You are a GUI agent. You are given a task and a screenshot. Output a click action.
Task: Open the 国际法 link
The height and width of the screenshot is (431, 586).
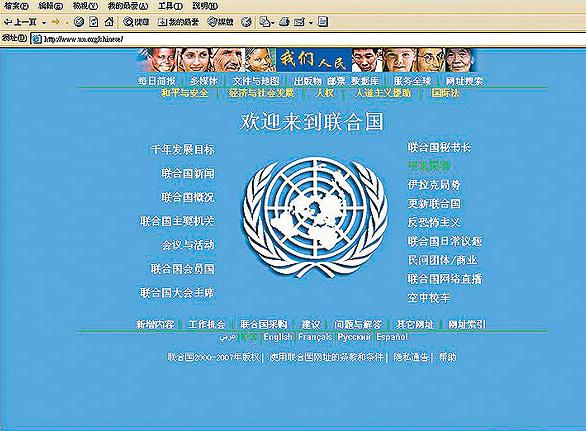(445, 93)
